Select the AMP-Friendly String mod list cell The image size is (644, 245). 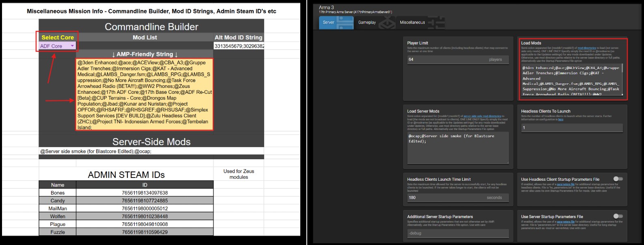click(144, 95)
